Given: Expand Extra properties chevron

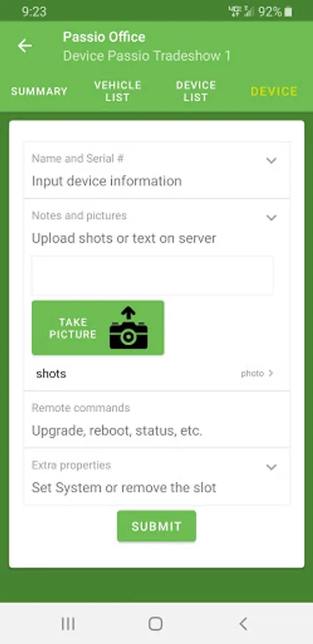Looking at the screenshot, I should (x=271, y=467).
